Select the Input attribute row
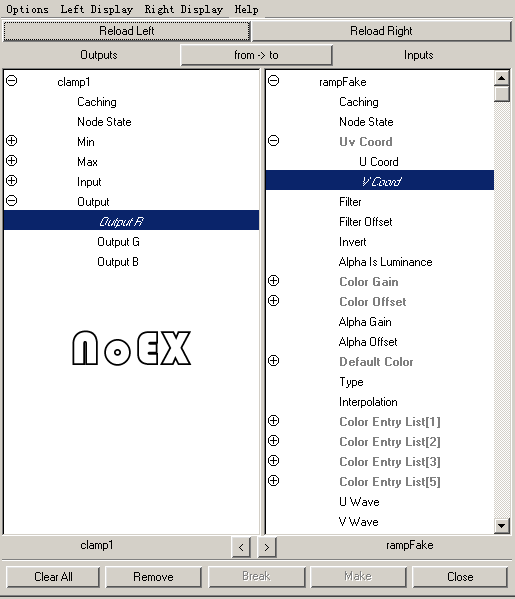Screen dimensions: 515x599 pyautogui.click(x=89, y=182)
